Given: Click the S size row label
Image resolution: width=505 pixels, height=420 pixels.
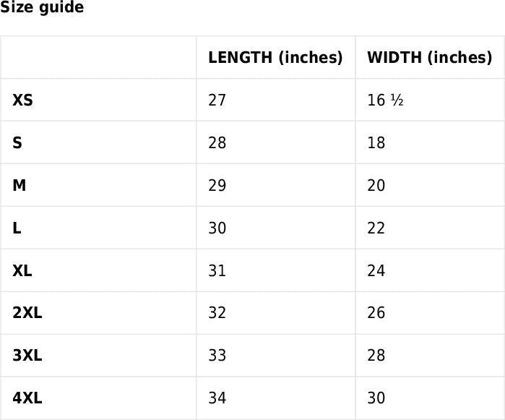Looking at the screenshot, I should [17, 142].
